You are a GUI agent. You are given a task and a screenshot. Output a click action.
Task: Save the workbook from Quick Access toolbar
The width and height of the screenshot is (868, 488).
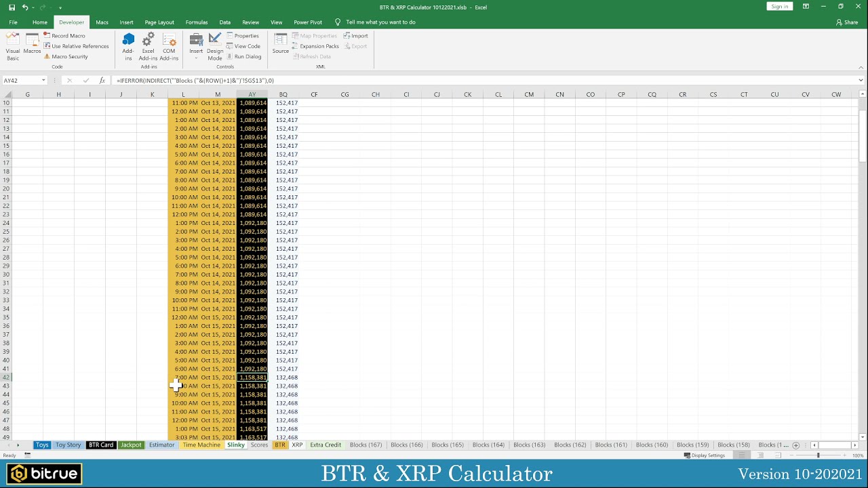[12, 7]
